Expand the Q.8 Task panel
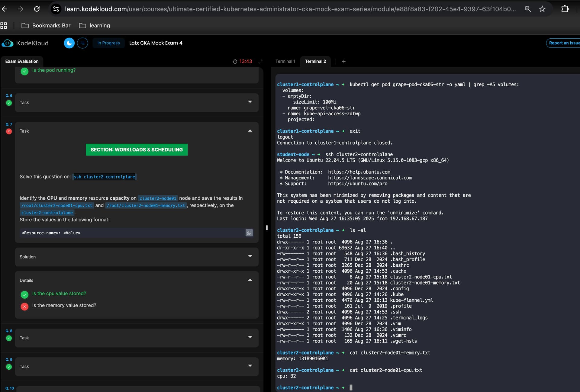Viewport: 580px width, 392px height. 137,338
